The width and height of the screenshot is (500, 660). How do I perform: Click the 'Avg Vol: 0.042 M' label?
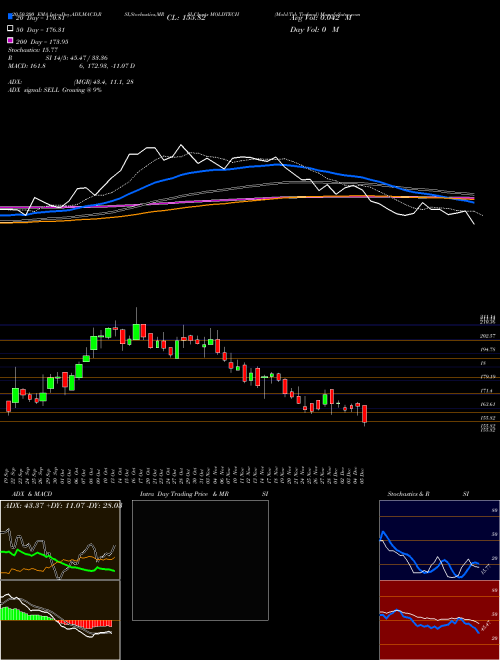(321, 18)
